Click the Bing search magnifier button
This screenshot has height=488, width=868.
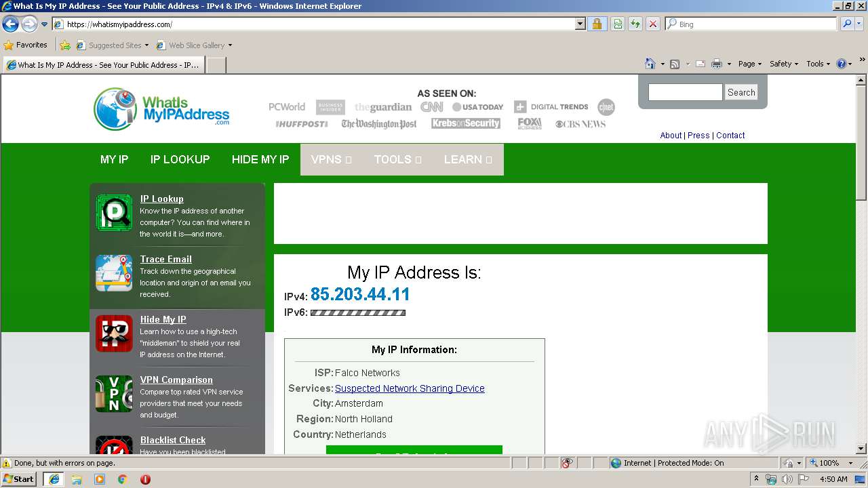coord(846,24)
